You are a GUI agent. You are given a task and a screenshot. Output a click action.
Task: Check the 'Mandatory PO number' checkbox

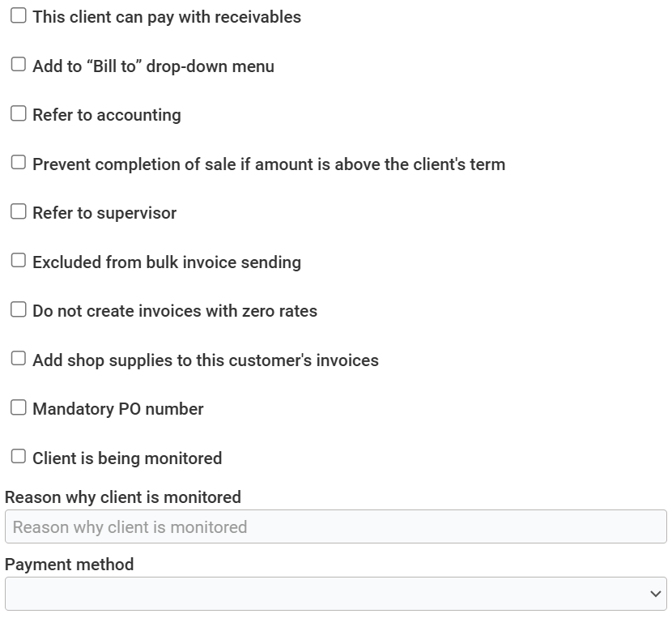(18, 408)
